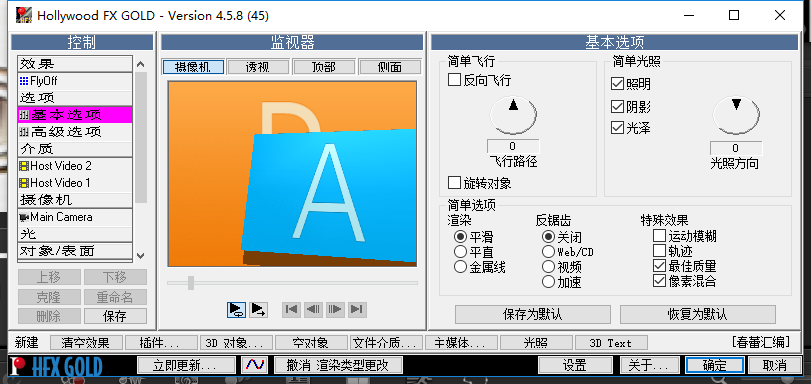Toggle 光泽 checkbox

(x=617, y=128)
